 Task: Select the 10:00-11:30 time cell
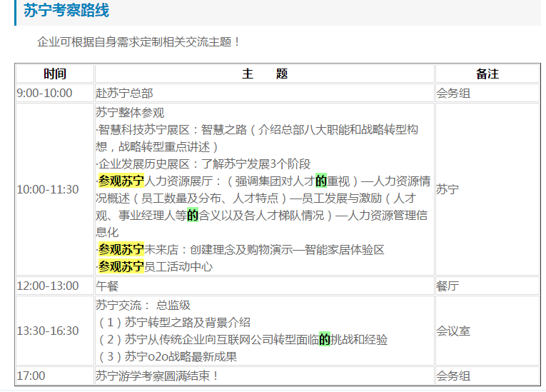coord(55,189)
